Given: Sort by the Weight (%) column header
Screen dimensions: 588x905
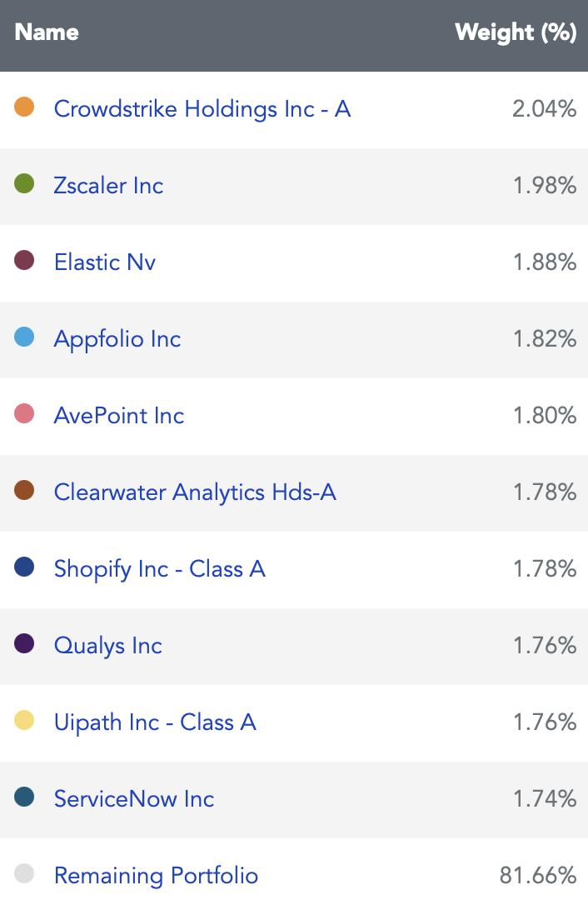Looking at the screenshot, I should [x=516, y=32].
